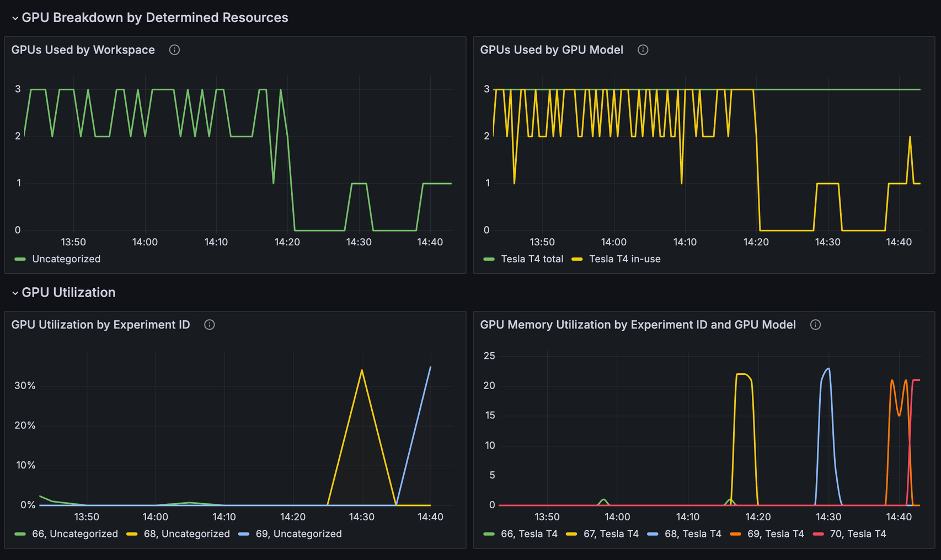This screenshot has width=941, height=560.
Task: Show info icon for GPU Memory Utilization panel
Action: point(815,325)
